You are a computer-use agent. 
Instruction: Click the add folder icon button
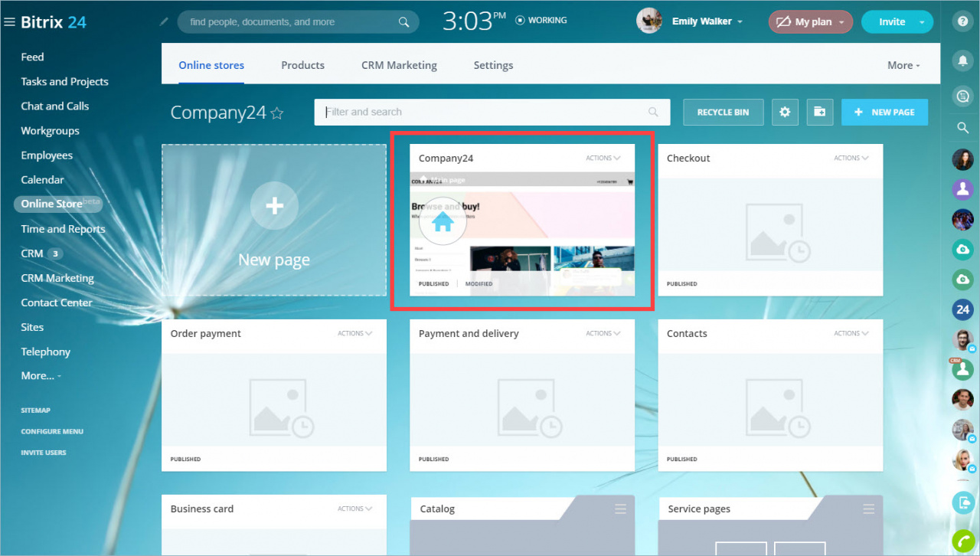pos(819,112)
